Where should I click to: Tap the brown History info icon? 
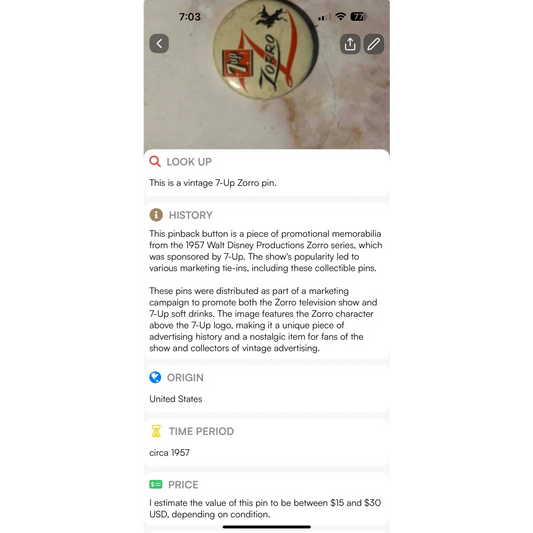156,215
